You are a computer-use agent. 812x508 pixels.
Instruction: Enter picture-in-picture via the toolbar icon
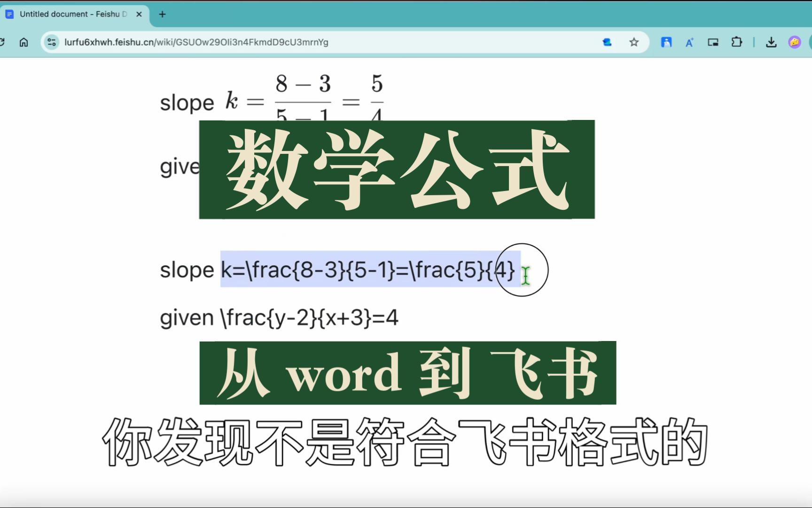pos(713,42)
